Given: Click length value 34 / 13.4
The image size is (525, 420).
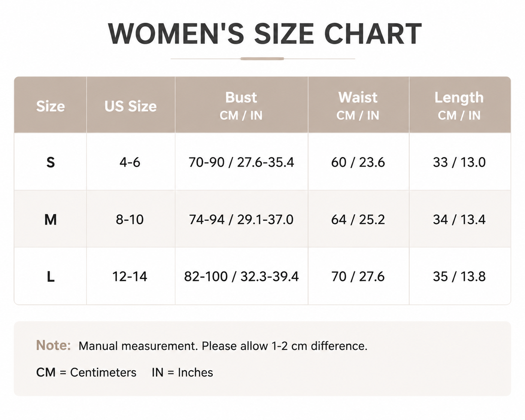Looking at the screenshot, I should (x=459, y=219).
